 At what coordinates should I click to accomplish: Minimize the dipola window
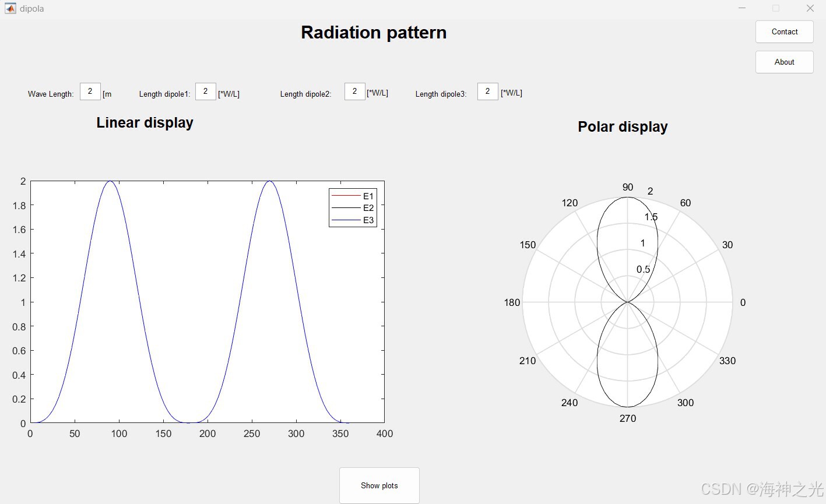coord(742,8)
